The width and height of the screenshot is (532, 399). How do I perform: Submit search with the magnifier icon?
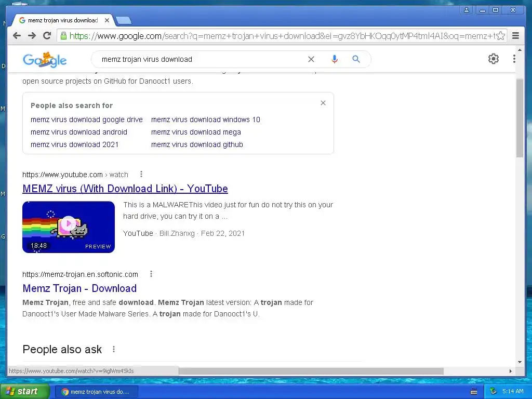click(x=356, y=59)
